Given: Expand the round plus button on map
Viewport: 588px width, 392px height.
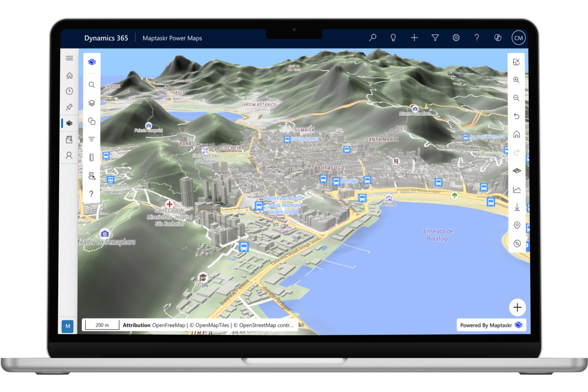Looking at the screenshot, I should pos(517,307).
